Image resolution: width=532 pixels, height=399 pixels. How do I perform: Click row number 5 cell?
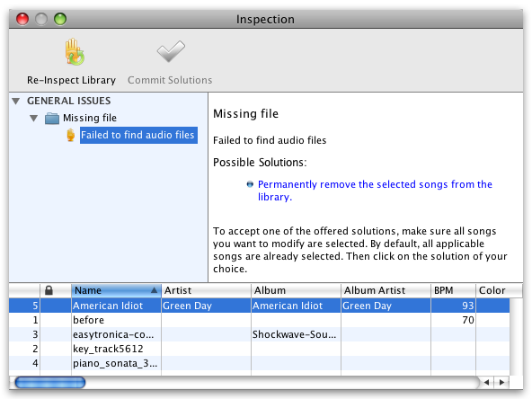coord(24,306)
